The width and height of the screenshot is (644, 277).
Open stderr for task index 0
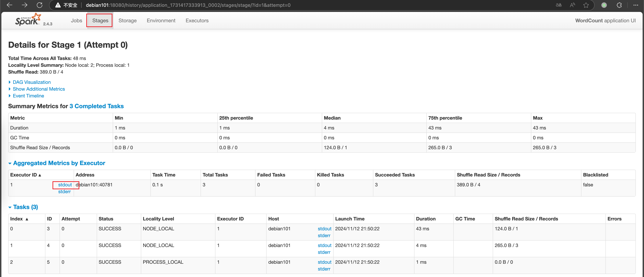point(324,236)
